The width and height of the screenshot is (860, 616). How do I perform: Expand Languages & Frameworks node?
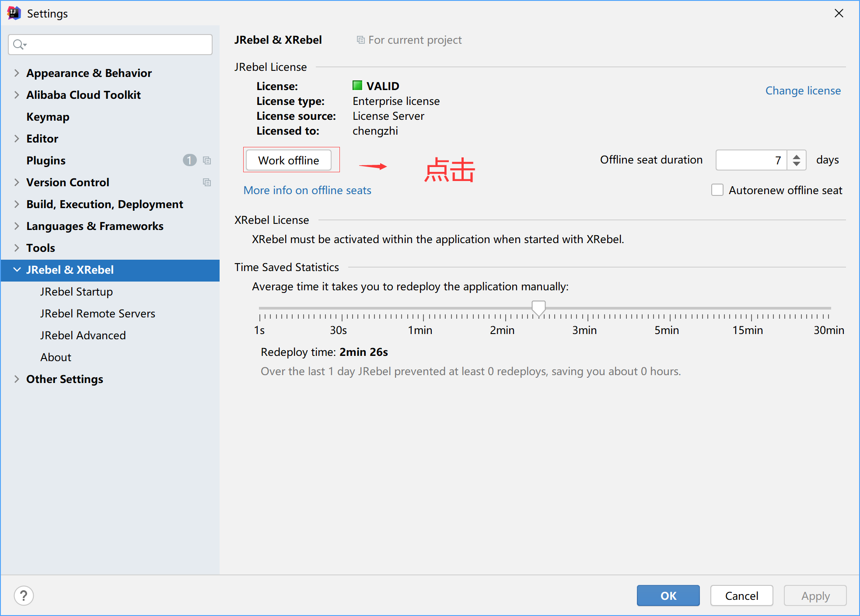[17, 226]
